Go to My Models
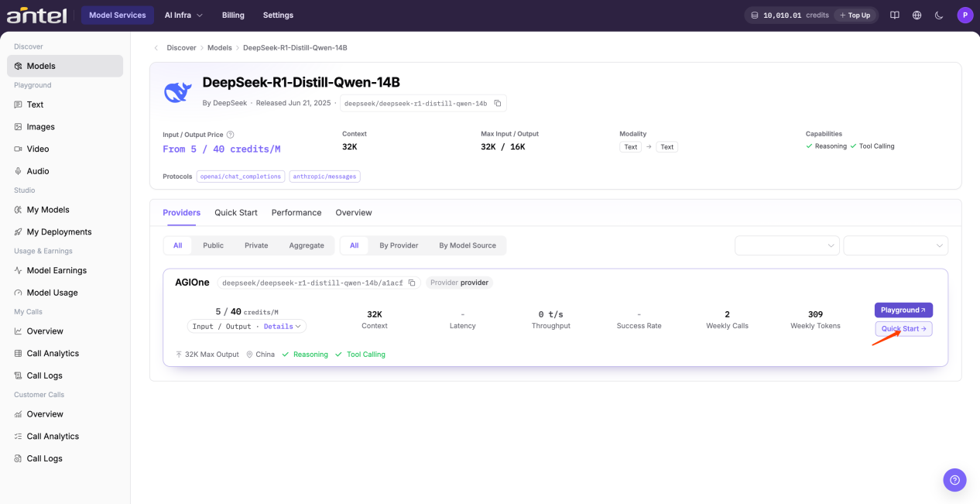 coord(65,210)
